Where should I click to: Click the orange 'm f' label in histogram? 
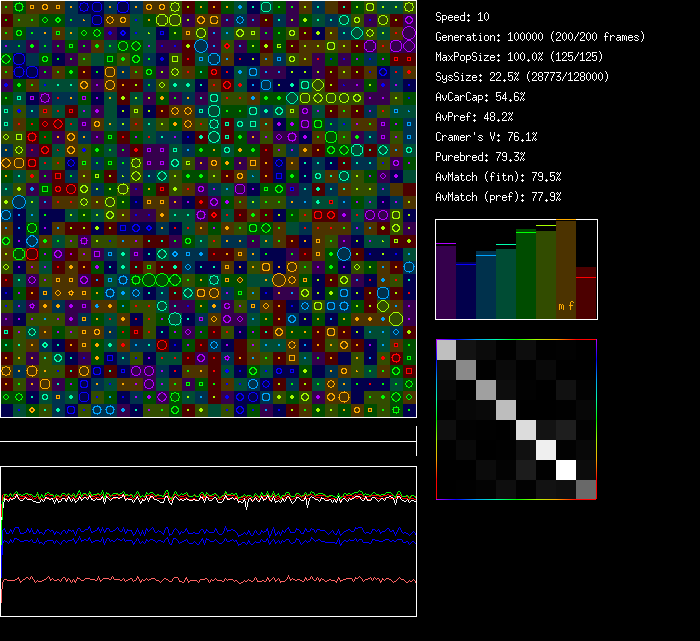click(566, 306)
